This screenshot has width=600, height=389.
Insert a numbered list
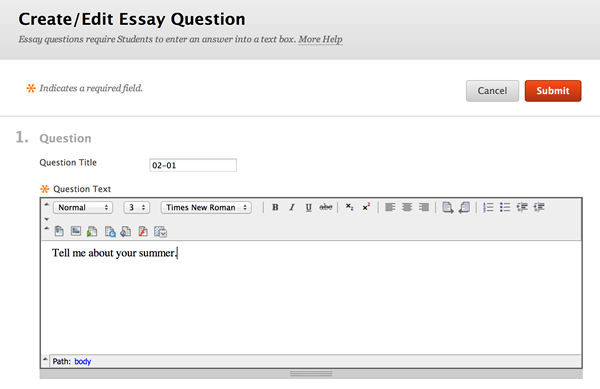click(488, 207)
